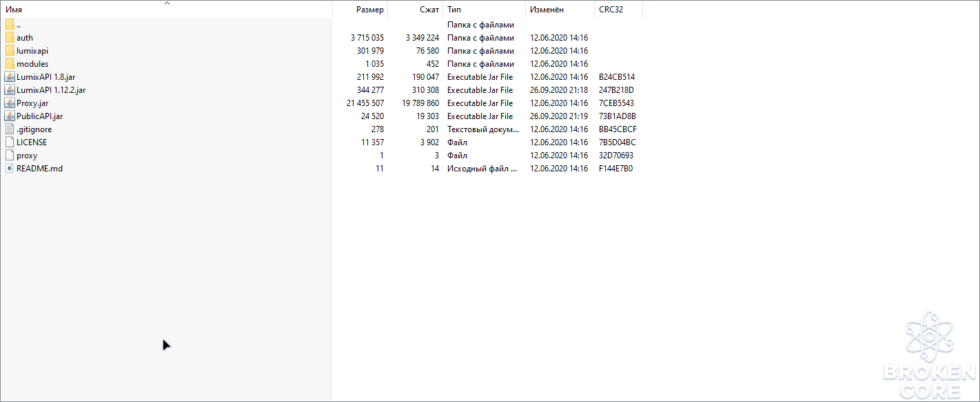The height and width of the screenshot is (402, 980).
Task: Click the date '26.09.2020 21:18'
Action: (559, 90)
